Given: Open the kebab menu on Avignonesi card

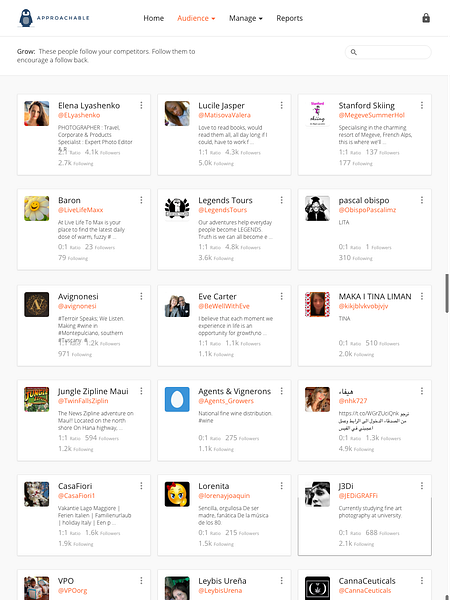Looking at the screenshot, I should (141, 296).
